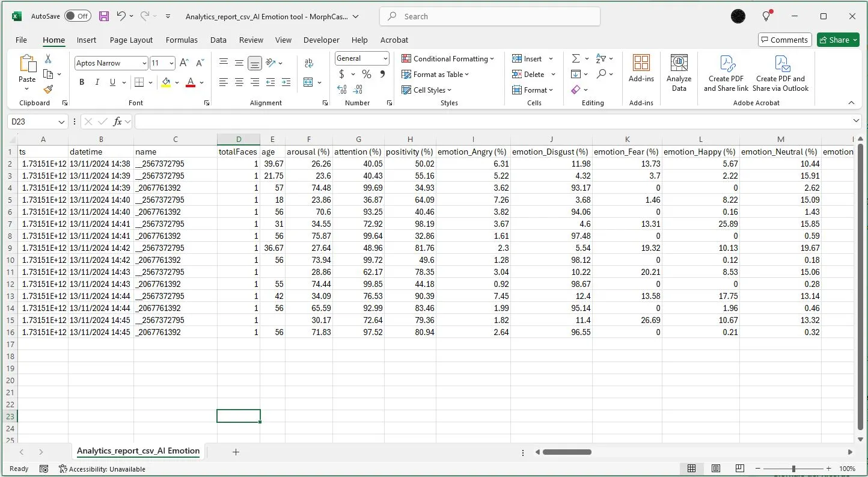Toggle italic formatting
Image resolution: width=868 pixels, height=477 pixels.
click(97, 82)
